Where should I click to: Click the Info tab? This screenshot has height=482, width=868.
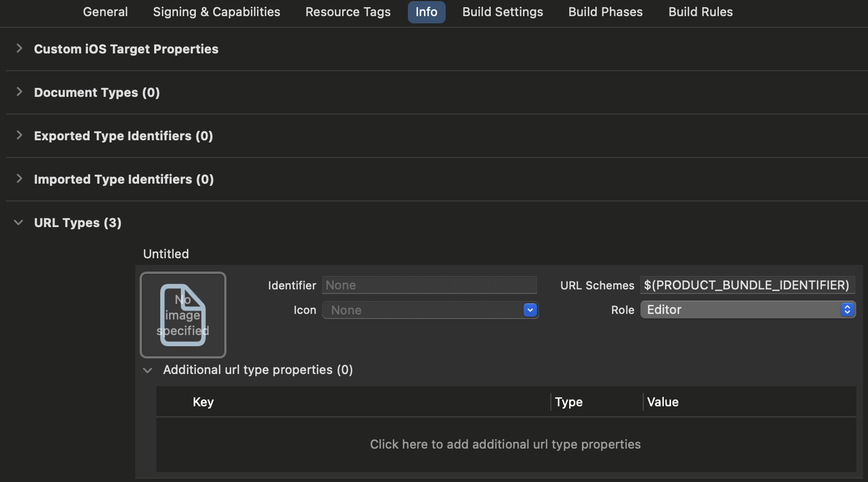[x=426, y=12]
